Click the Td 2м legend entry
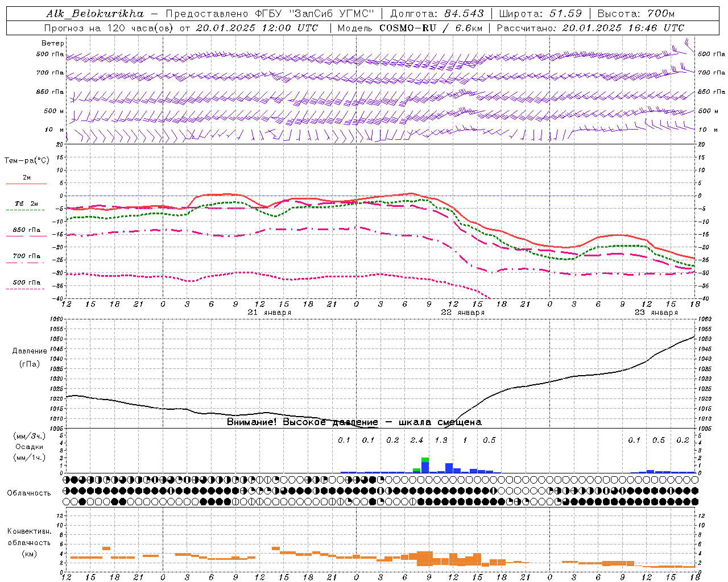 [27, 203]
